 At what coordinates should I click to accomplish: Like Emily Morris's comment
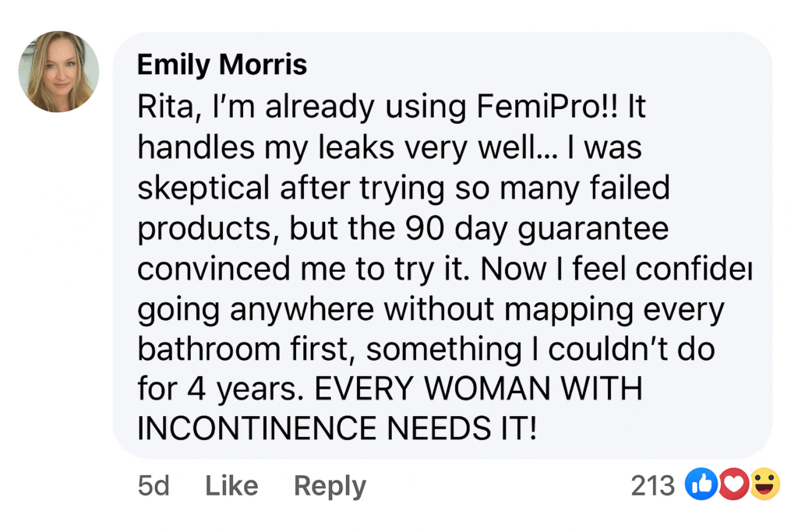click(x=231, y=486)
